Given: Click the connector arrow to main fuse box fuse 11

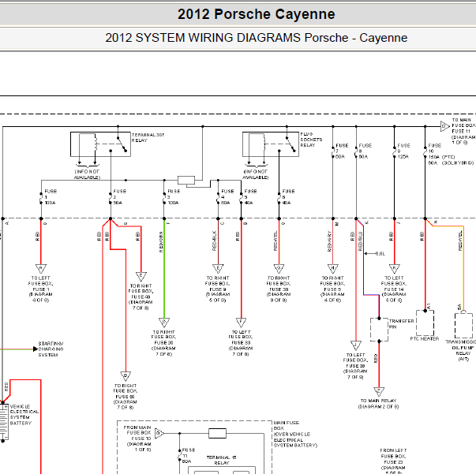Looking at the screenshot, I should [x=444, y=126].
